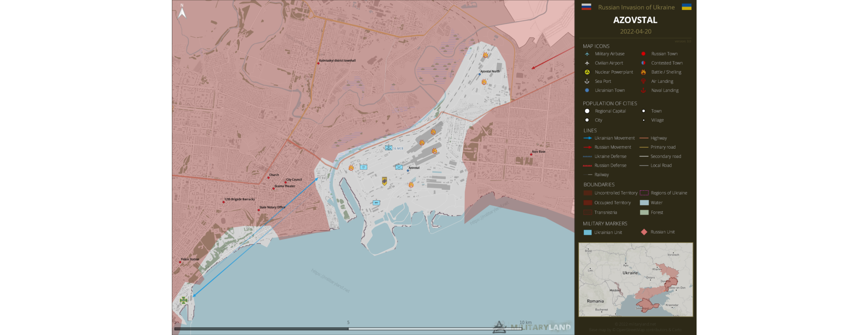This screenshot has width=868, height=335.
Task: Click the green cross unit emblem at the port
Action: 184,300
